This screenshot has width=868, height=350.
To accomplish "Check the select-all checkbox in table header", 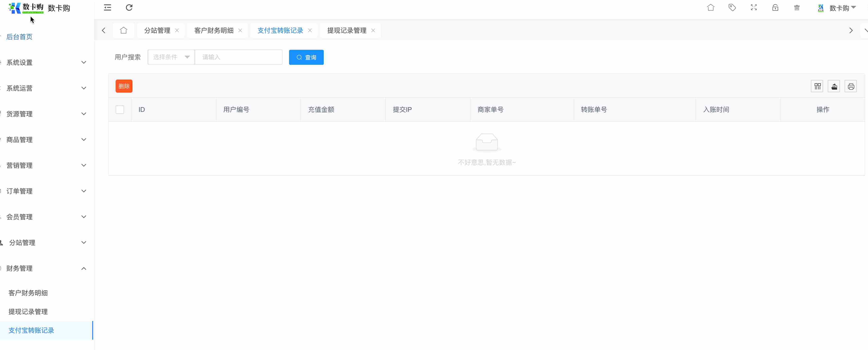I will (120, 109).
